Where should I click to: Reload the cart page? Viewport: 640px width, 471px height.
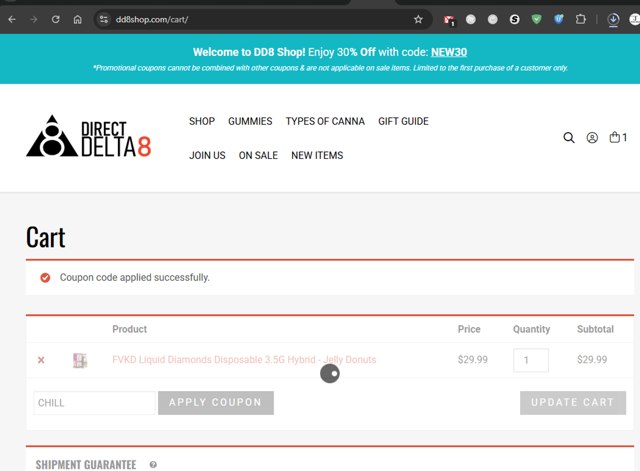(56, 19)
